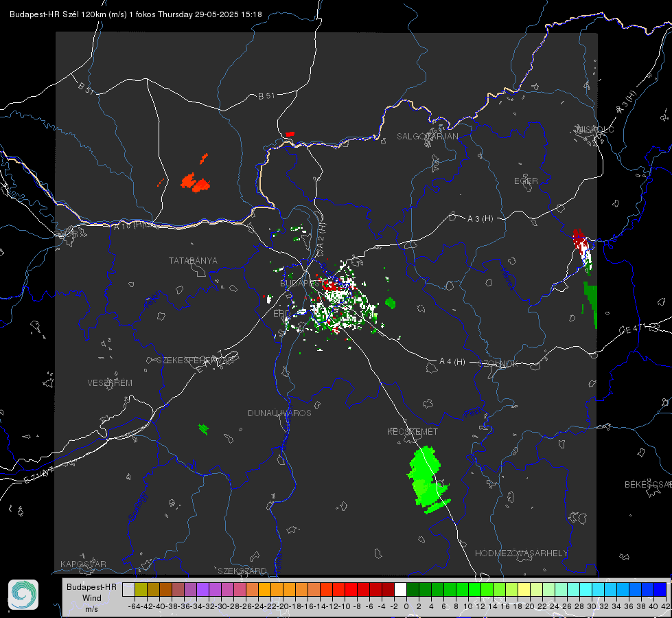672x618 pixels.
Task: Click the VESZPRÉM city label
Action: [110, 382]
